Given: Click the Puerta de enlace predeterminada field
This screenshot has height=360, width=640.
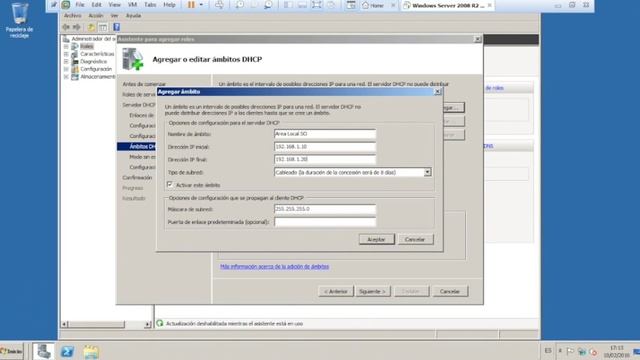Looking at the screenshot, I should click(325, 222).
